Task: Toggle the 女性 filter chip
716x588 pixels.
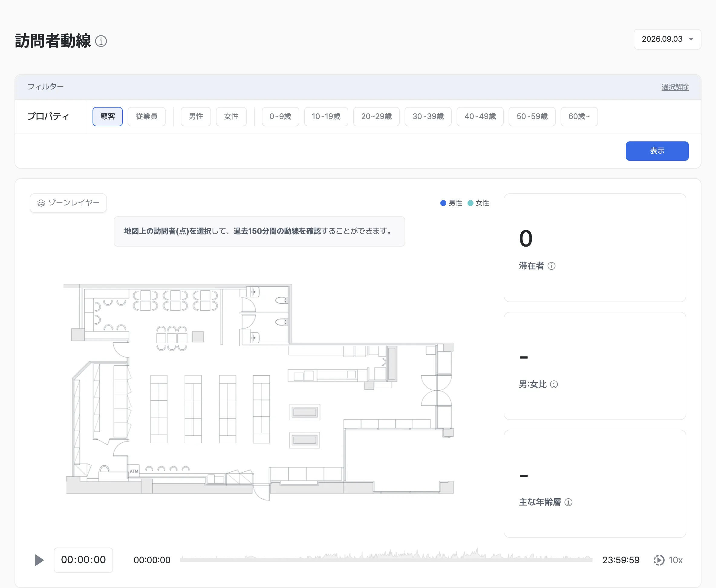Action: [231, 117]
